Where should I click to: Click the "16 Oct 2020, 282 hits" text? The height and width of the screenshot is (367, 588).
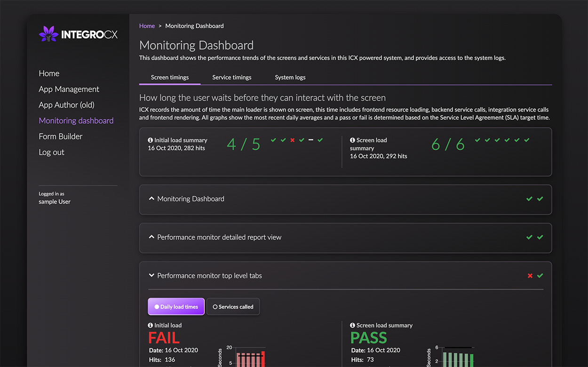point(176,148)
